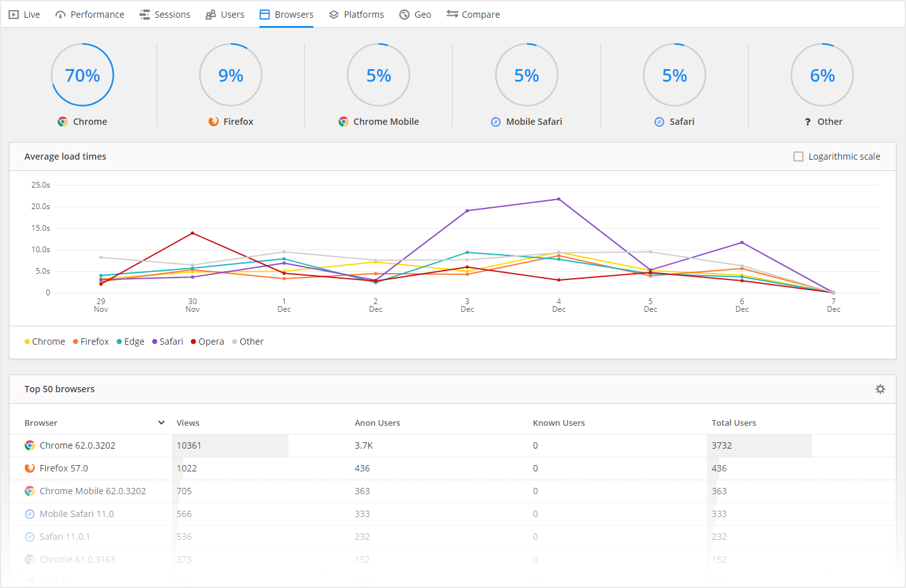Enable the Logarithmic scale checkbox

[798, 157]
